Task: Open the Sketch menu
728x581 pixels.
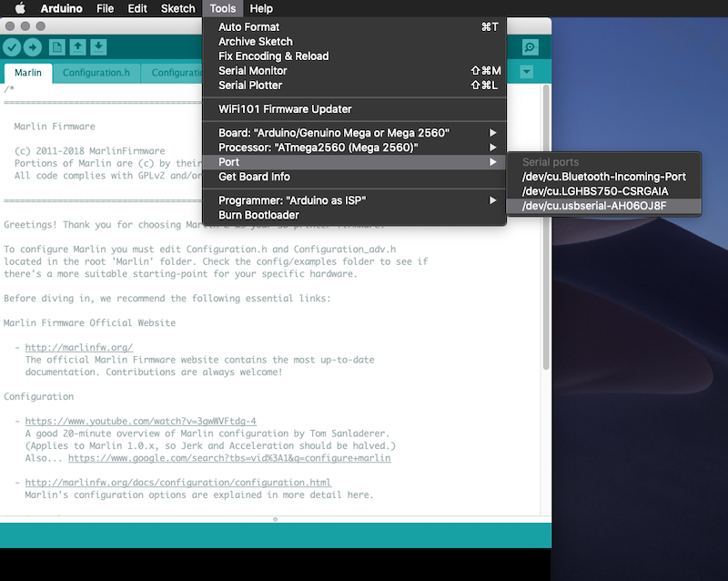Action: [177, 8]
